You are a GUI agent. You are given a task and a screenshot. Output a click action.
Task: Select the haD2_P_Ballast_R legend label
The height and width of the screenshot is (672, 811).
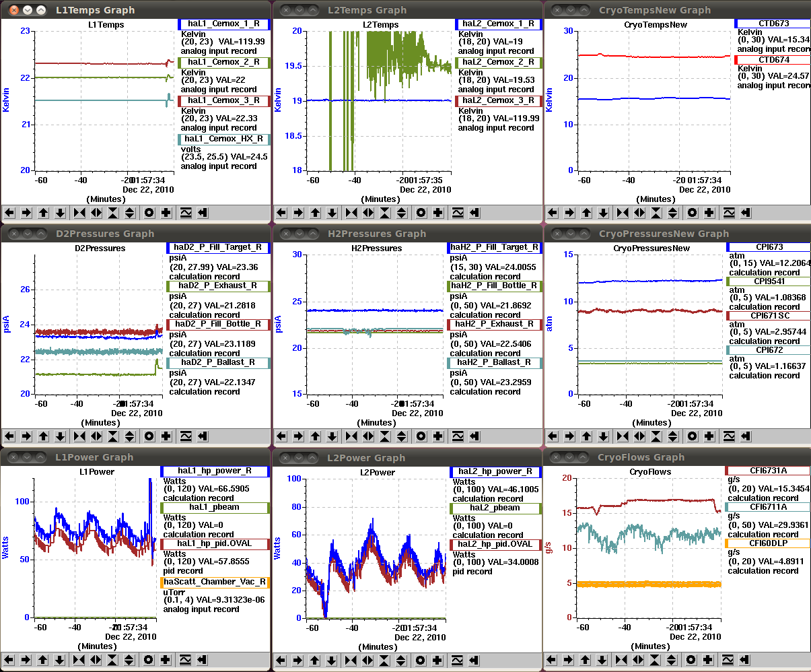click(218, 362)
